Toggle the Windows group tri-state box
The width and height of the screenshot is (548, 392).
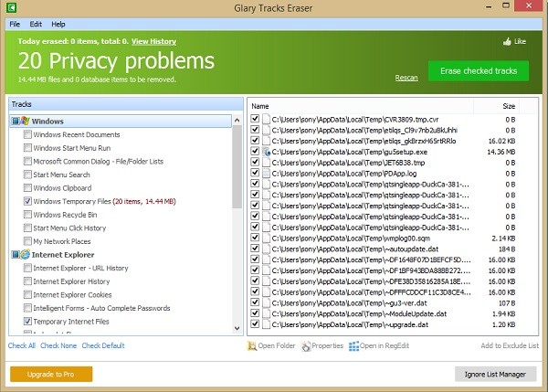[16, 122]
